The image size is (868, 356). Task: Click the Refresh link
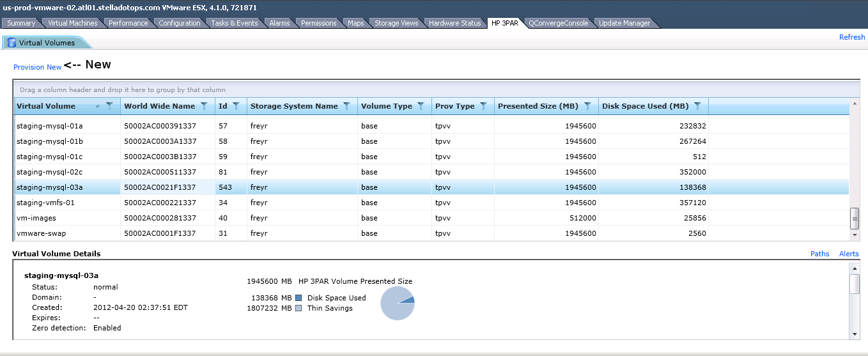pos(852,37)
